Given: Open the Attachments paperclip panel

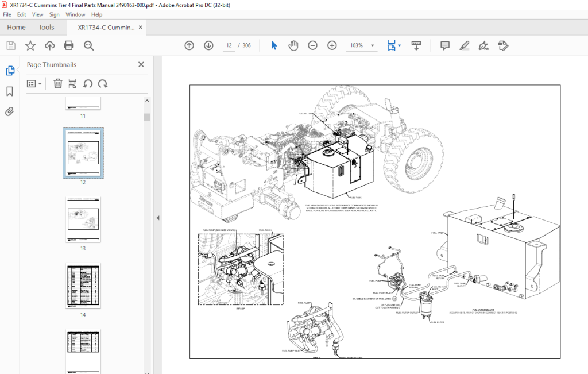Looking at the screenshot, I should (x=10, y=111).
